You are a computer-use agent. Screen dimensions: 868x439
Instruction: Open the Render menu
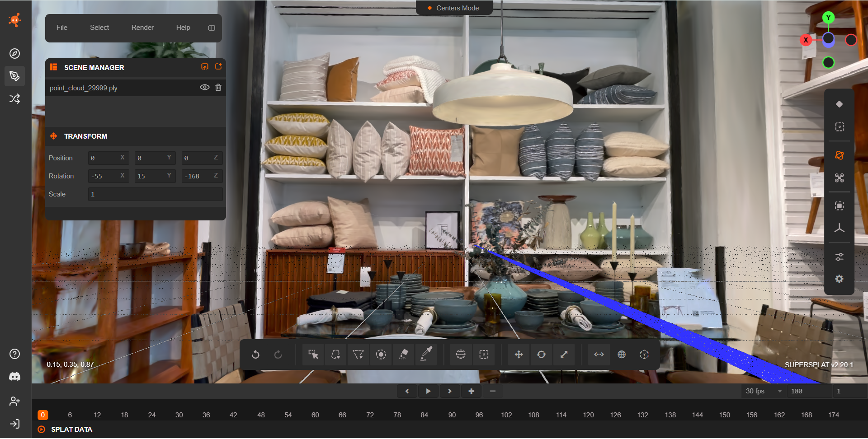pyautogui.click(x=142, y=28)
